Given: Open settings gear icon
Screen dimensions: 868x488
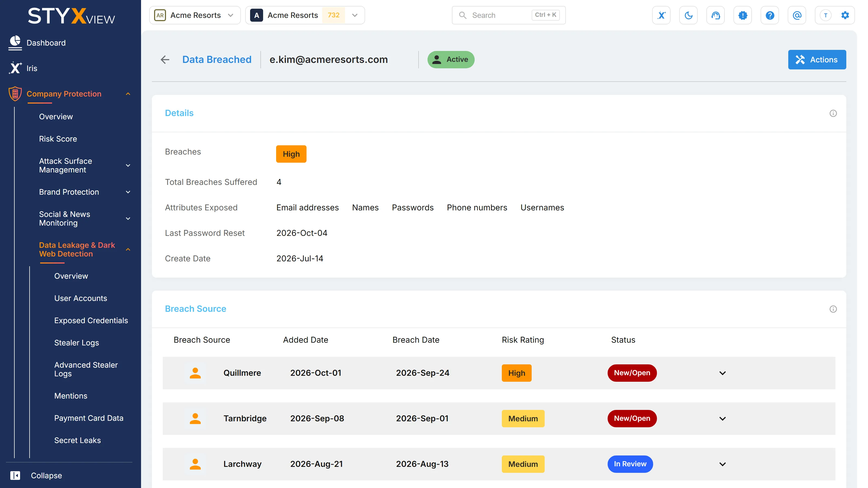Looking at the screenshot, I should [845, 15].
